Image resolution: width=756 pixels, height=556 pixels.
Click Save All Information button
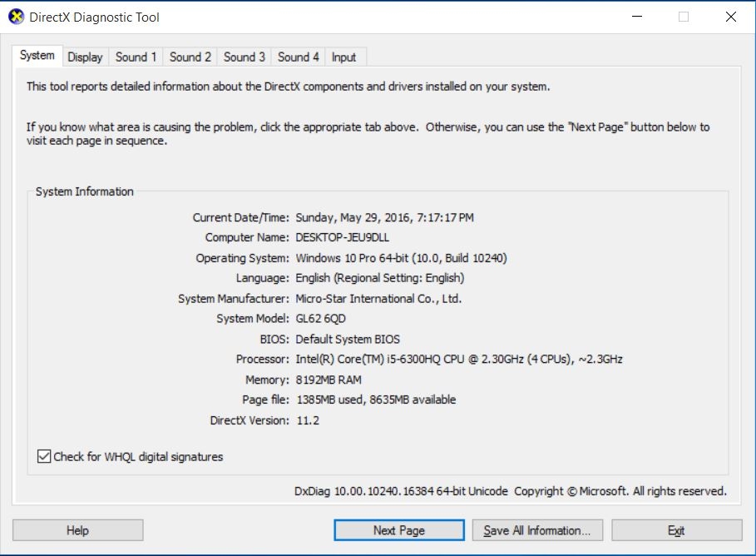pos(537,530)
